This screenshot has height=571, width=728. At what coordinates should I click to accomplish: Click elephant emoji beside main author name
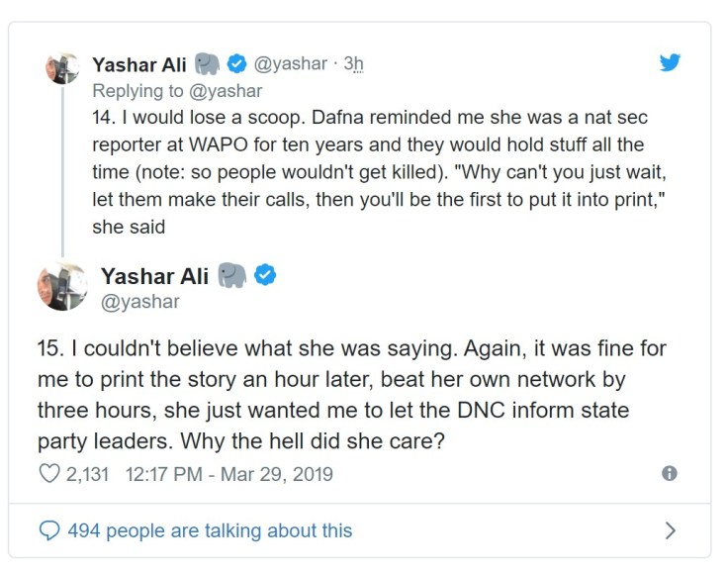tap(231, 275)
